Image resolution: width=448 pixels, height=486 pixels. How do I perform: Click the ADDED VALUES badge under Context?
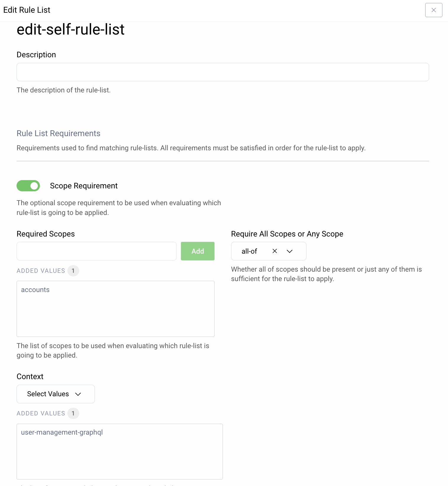[x=73, y=413]
